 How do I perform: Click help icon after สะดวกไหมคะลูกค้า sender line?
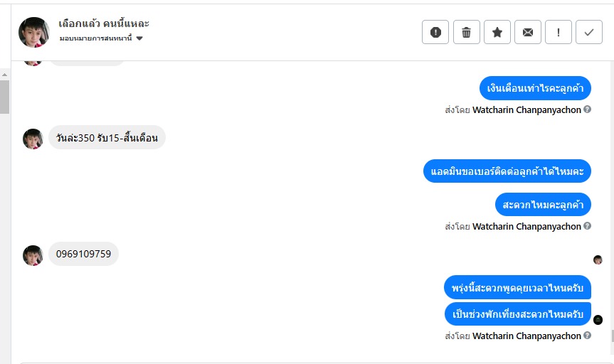pyautogui.click(x=588, y=226)
